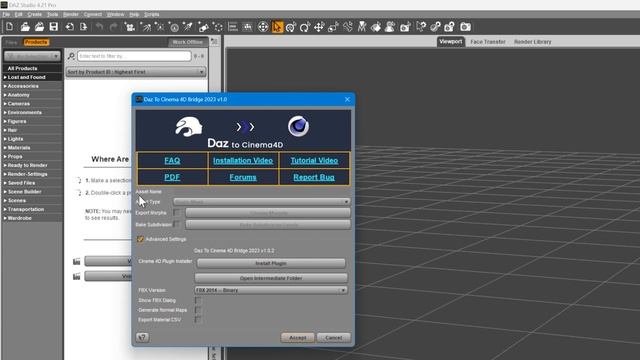This screenshot has width=640, height=360.
Task: Select the highlighted Node Selection tool
Action: click(277, 27)
